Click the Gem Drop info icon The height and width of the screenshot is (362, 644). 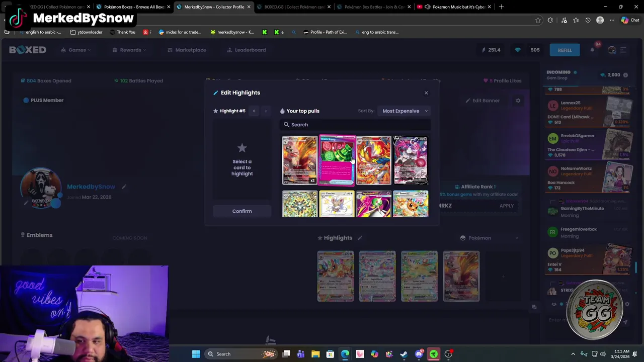625,75
